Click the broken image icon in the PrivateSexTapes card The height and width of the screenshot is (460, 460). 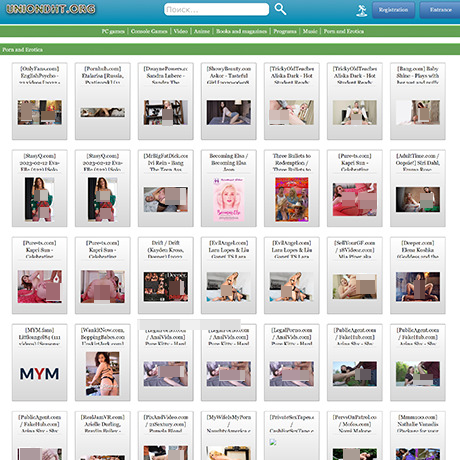273,442
